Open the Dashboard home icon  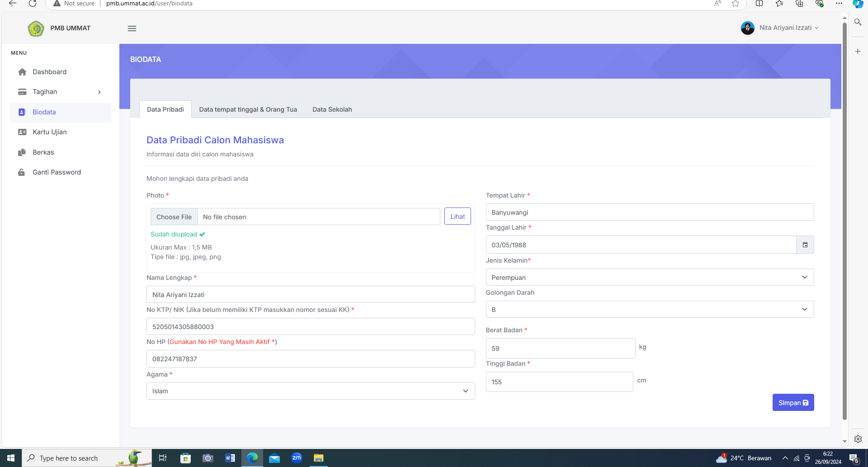point(22,72)
